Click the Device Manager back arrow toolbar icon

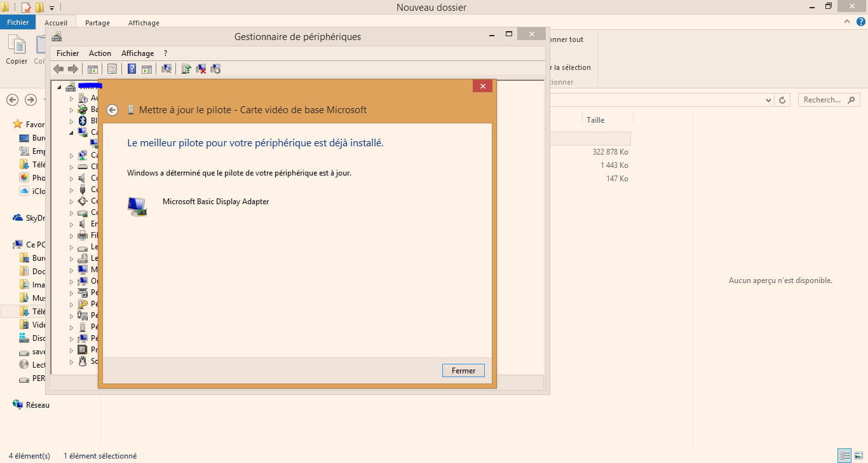coord(58,69)
